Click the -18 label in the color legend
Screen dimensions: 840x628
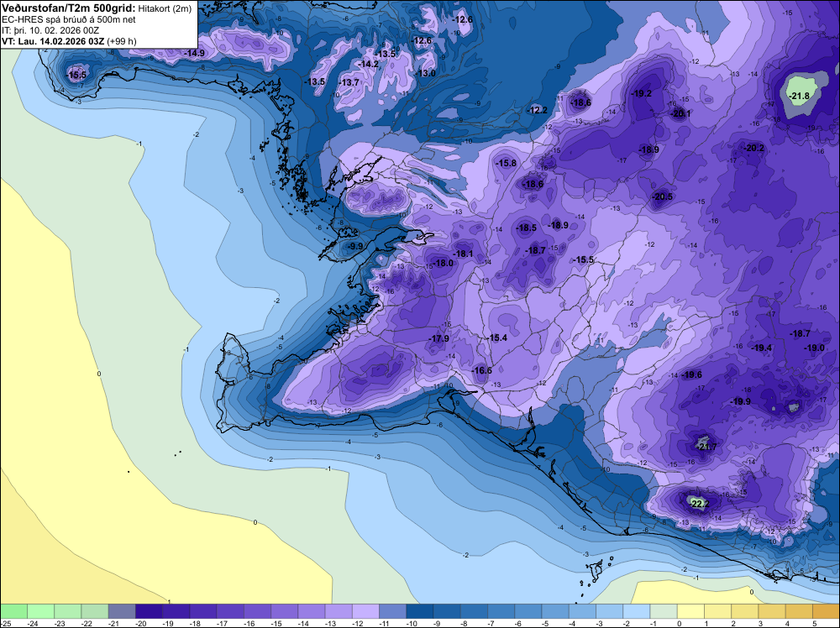195,623
